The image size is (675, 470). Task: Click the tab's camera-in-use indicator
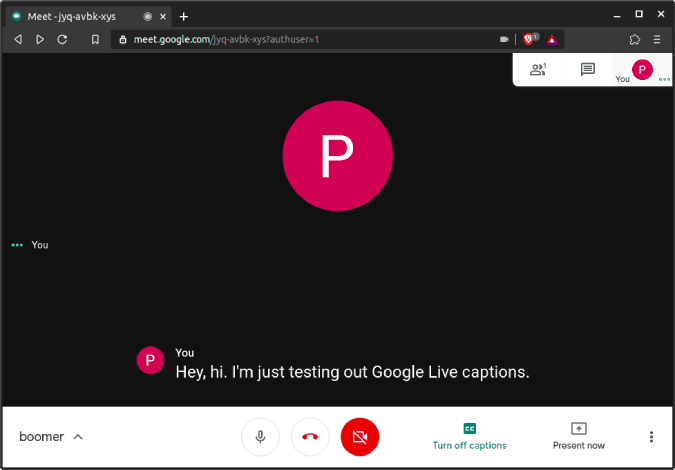coord(148,17)
